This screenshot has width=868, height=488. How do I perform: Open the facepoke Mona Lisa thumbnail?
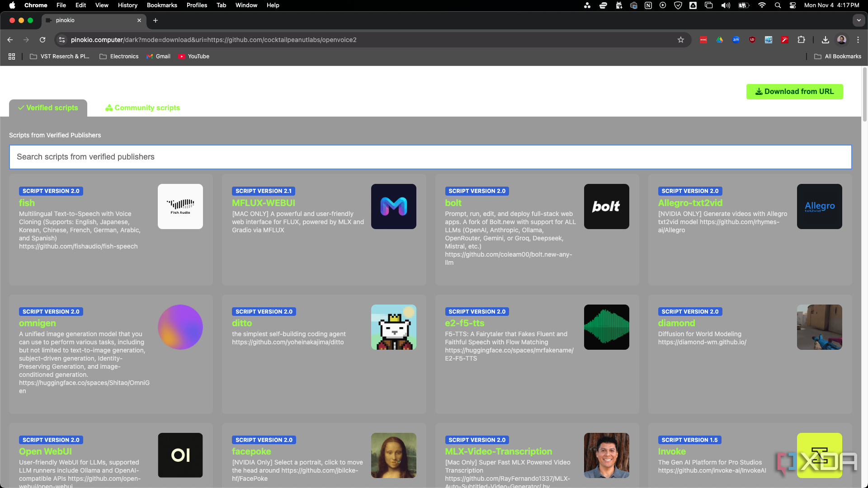(x=394, y=455)
